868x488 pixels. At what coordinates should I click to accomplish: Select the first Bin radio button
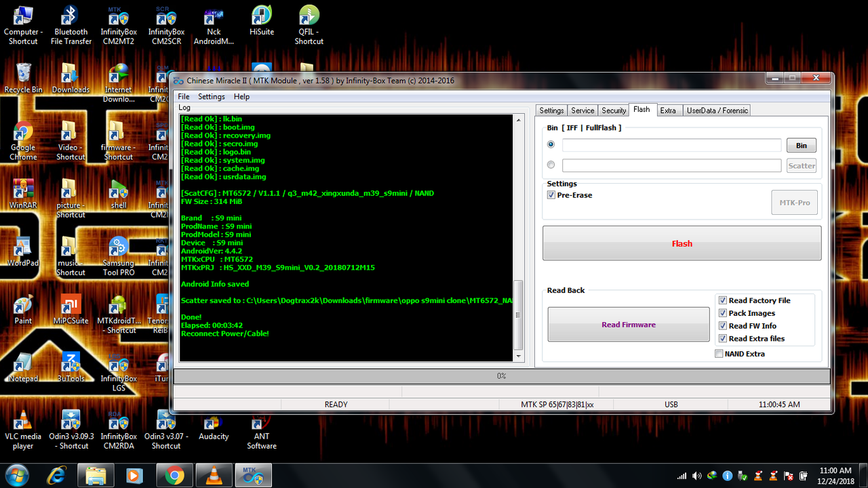pyautogui.click(x=551, y=144)
